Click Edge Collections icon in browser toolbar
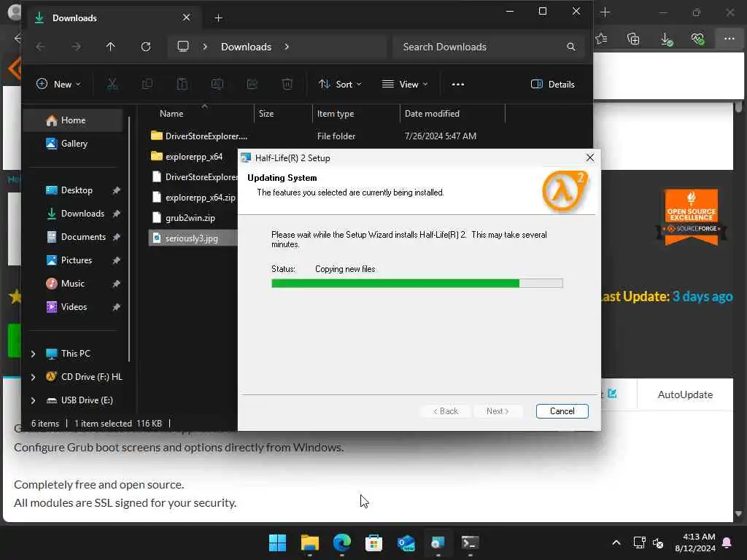Viewport: 747px width, 560px height. click(x=633, y=39)
